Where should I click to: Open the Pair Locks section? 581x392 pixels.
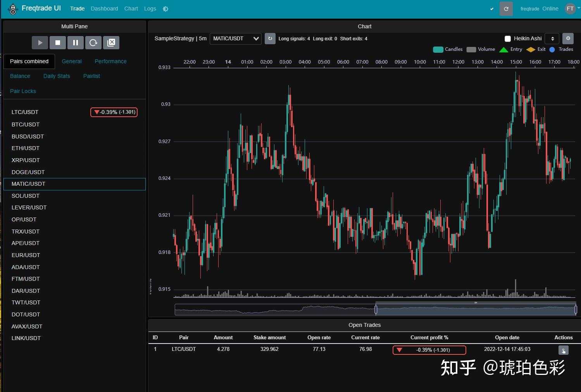click(23, 91)
